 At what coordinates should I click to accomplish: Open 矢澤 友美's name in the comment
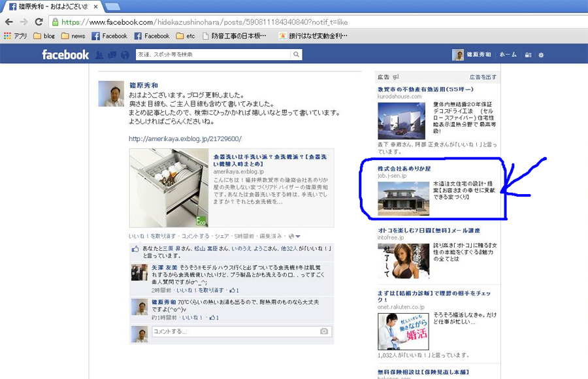(164, 267)
